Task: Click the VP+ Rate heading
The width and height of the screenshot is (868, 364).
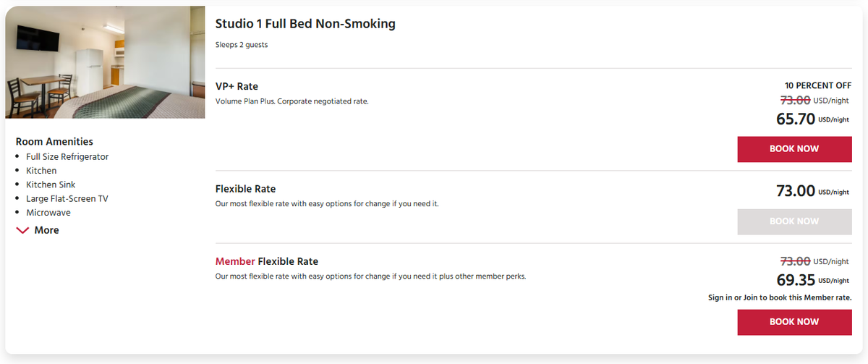Action: (x=237, y=87)
